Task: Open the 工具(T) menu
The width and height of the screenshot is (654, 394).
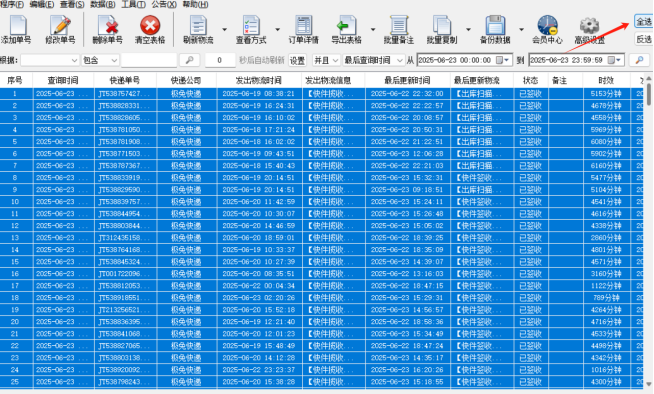Action: 133,5
